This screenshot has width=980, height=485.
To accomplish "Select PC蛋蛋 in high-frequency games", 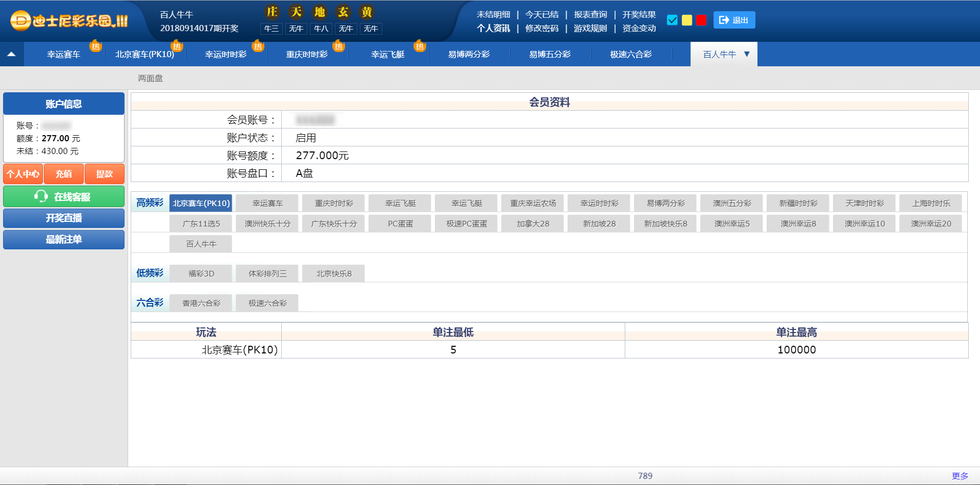I will click(400, 223).
